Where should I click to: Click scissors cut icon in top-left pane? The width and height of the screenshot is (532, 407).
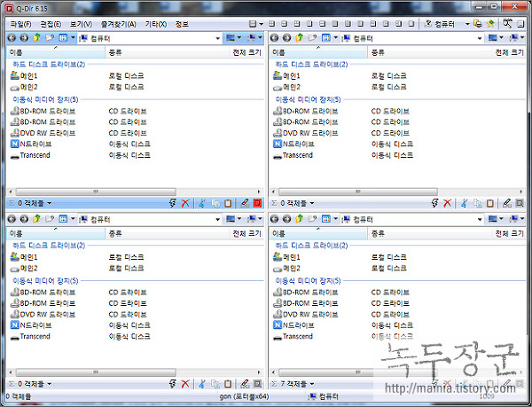click(x=202, y=203)
